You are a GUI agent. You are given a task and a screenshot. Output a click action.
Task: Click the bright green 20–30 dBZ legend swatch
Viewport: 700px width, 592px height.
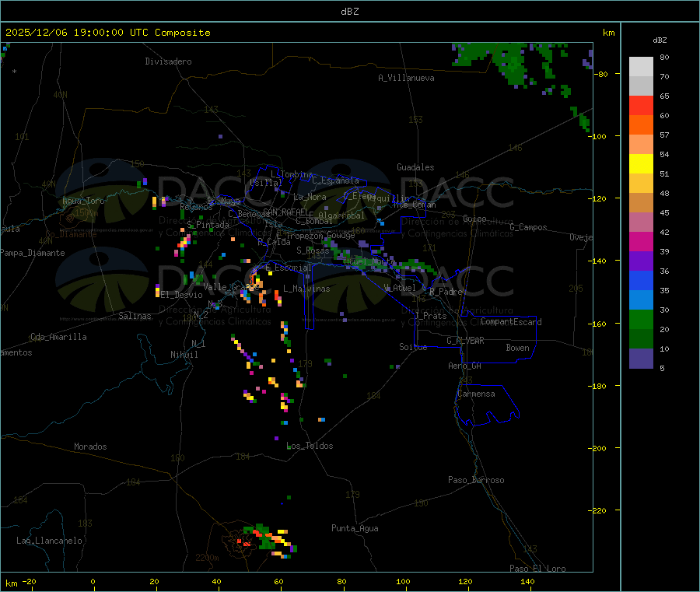click(x=641, y=319)
